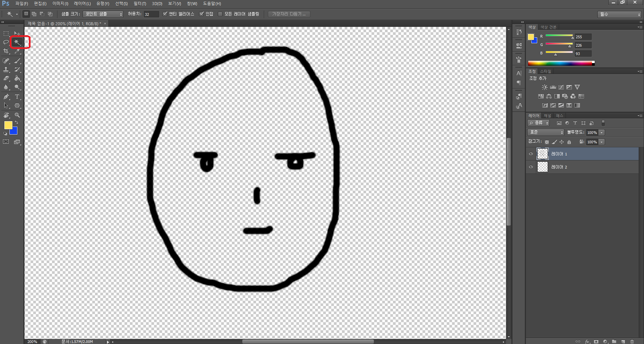The width and height of the screenshot is (644, 344).
Task: Enable 모든 레이어 샘플링 checkbox
Action: tap(220, 14)
